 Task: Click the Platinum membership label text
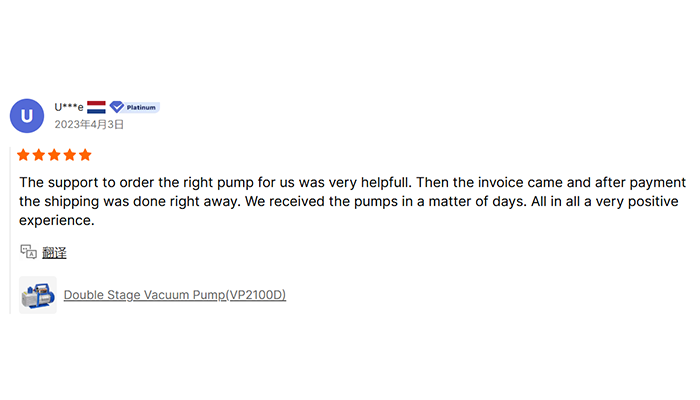[141, 108]
